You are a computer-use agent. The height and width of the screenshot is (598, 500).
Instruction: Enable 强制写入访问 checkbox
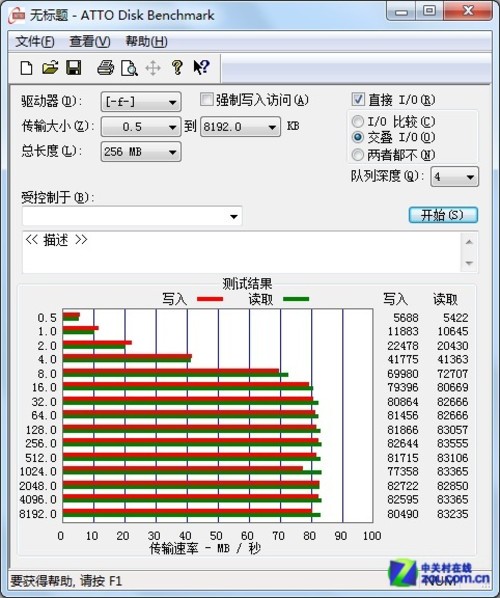click(x=206, y=100)
